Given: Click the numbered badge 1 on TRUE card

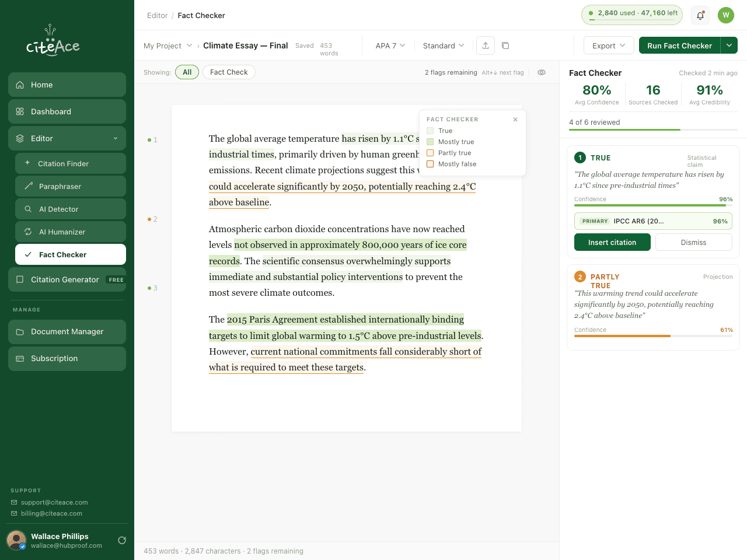Looking at the screenshot, I should [580, 157].
